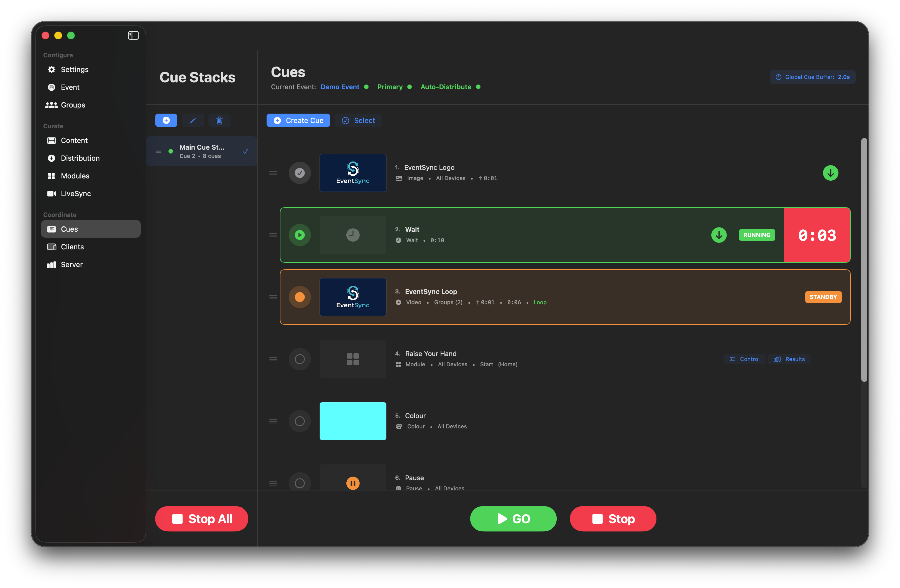
Task: Click the EventSync Loop standby circle
Action: pyautogui.click(x=300, y=297)
